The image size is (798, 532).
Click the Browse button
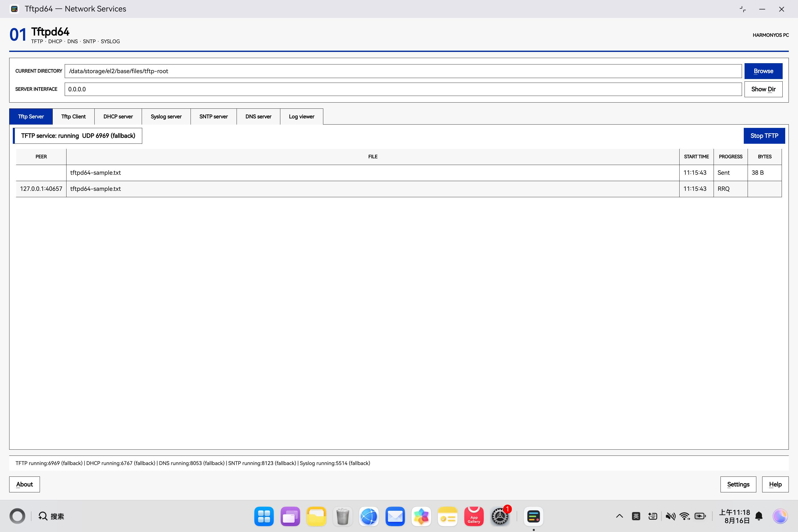[763, 71]
